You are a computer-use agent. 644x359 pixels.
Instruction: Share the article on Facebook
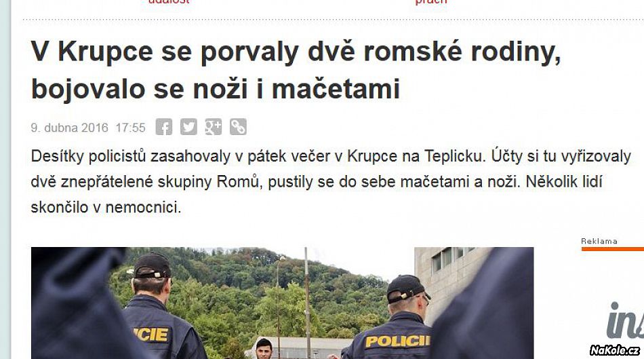(164, 127)
